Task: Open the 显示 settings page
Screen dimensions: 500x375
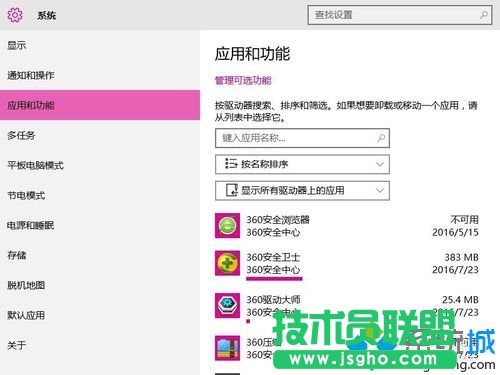Action: pos(100,45)
